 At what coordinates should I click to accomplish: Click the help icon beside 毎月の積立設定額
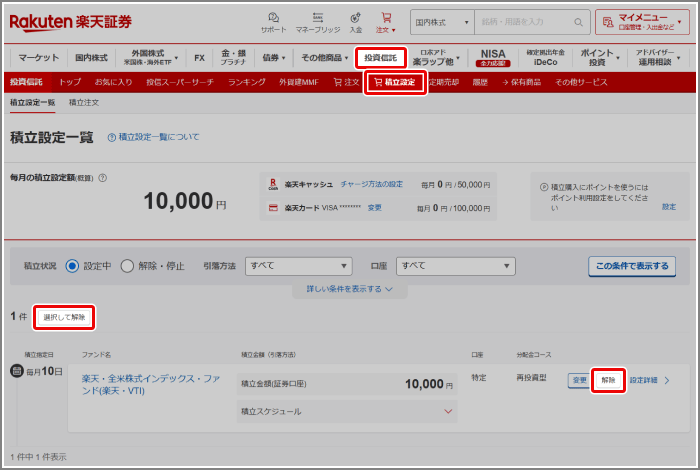103,178
